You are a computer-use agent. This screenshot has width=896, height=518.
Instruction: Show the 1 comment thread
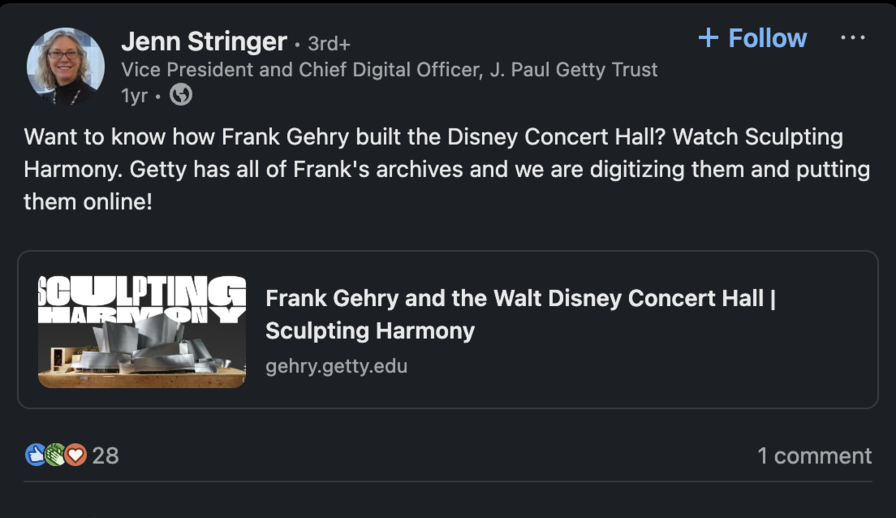pos(814,456)
